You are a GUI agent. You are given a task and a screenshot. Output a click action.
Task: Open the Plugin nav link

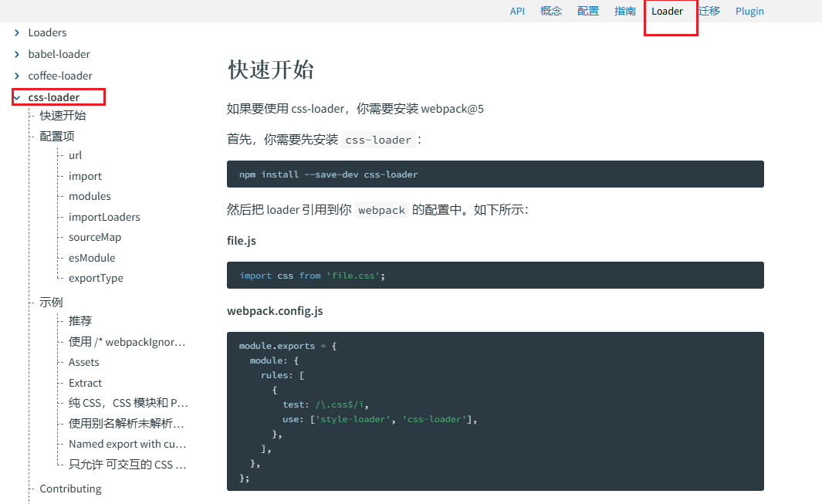pyautogui.click(x=749, y=11)
